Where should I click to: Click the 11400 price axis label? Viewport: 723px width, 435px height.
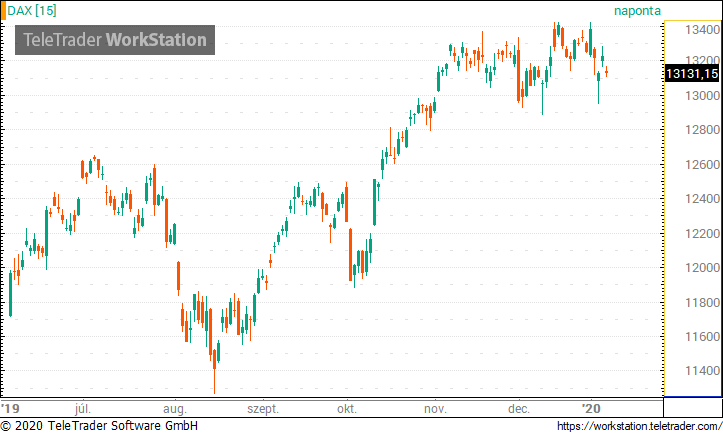[702, 370]
